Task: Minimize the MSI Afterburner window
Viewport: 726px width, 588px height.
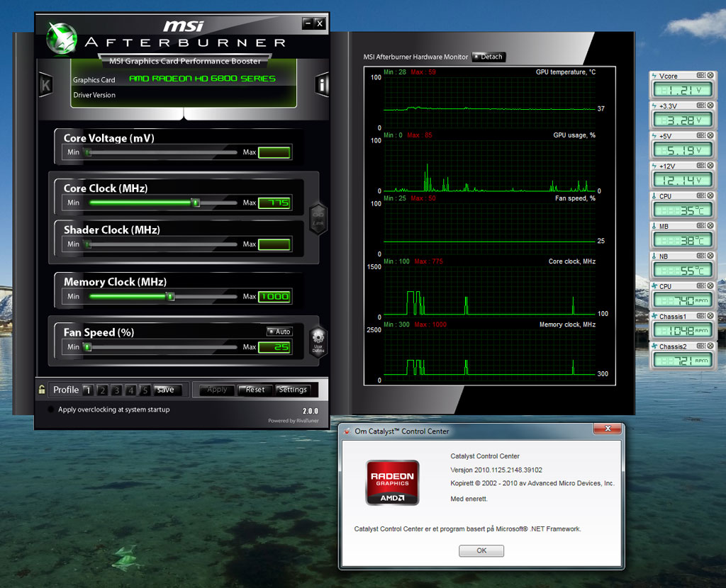Action: click(x=308, y=23)
